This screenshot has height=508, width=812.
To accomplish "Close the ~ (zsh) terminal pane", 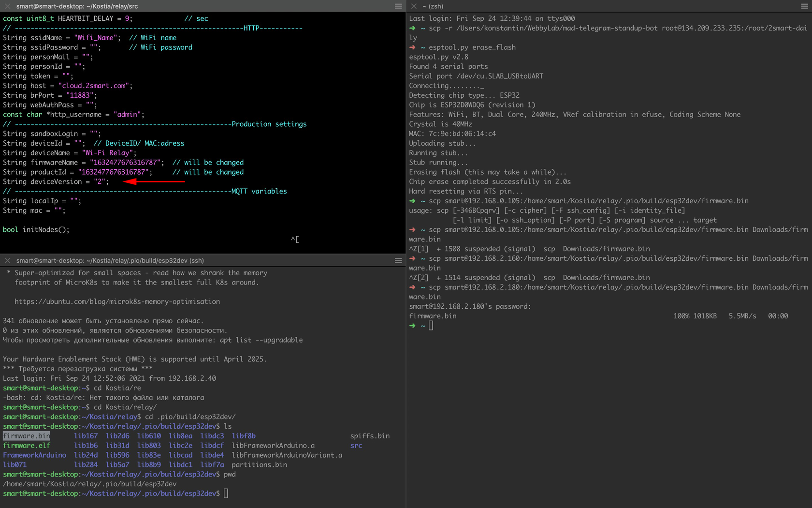I will pos(414,6).
